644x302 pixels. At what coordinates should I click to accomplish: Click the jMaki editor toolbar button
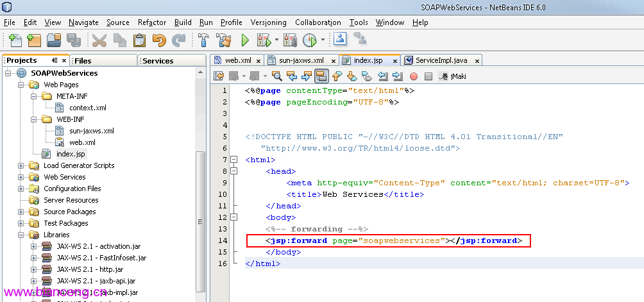(x=452, y=76)
